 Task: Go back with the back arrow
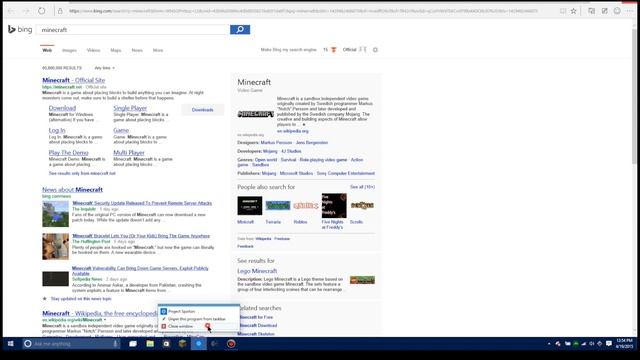pos(11,11)
